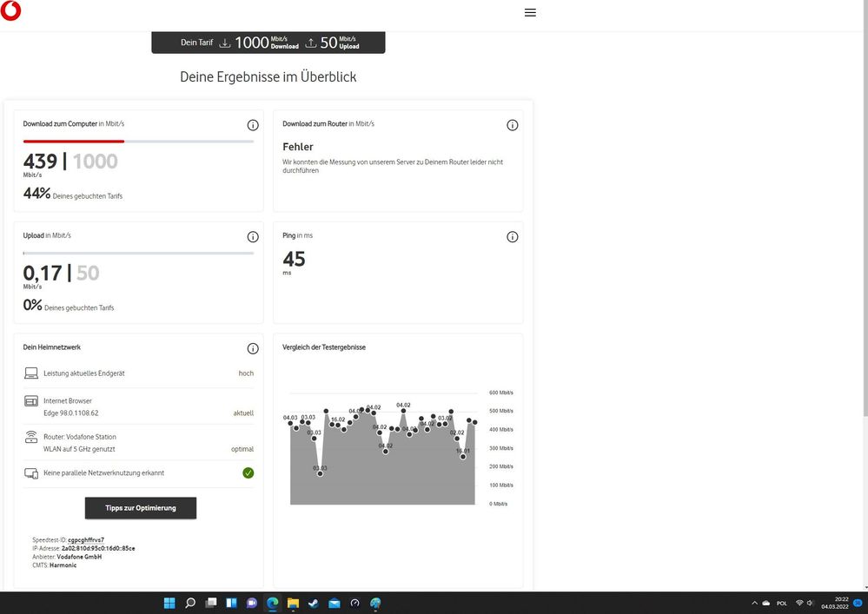This screenshot has height=614, width=868.
Task: Open the speedometer app in taskbar
Action: 354,603
